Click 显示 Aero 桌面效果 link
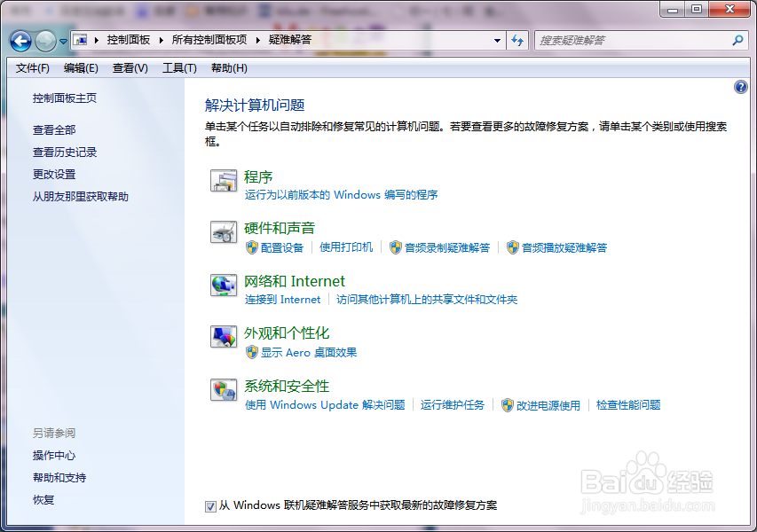The height and width of the screenshot is (532, 757). point(309,353)
